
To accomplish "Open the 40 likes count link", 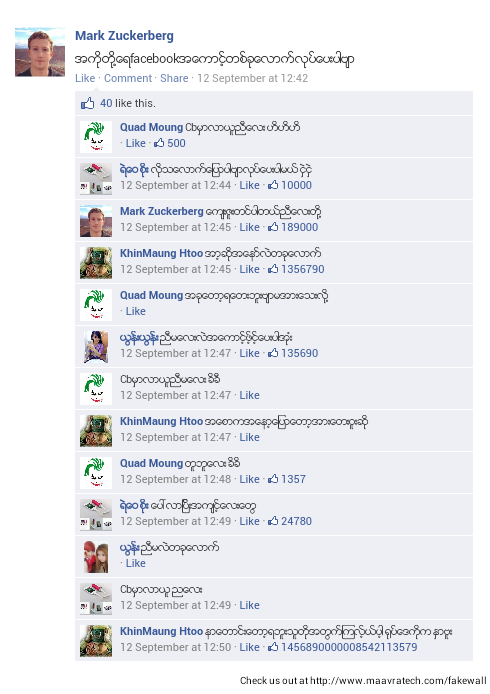I will point(106,103).
